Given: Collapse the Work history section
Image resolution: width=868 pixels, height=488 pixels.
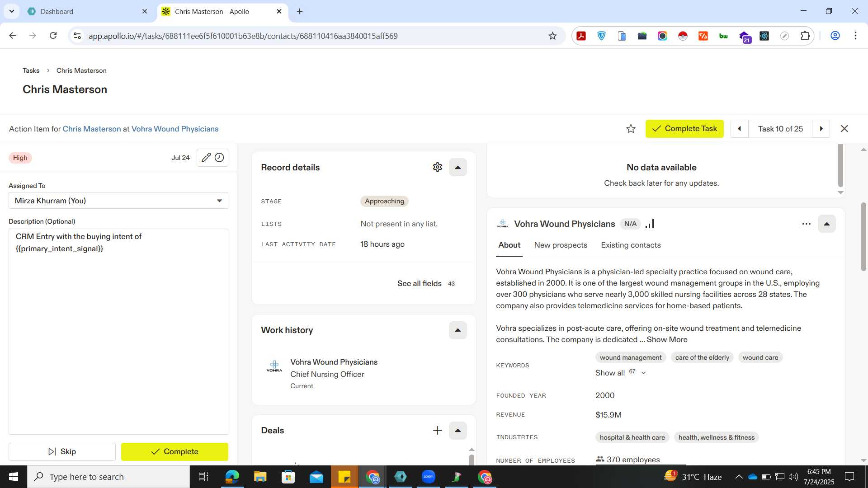Looking at the screenshot, I should tap(458, 330).
